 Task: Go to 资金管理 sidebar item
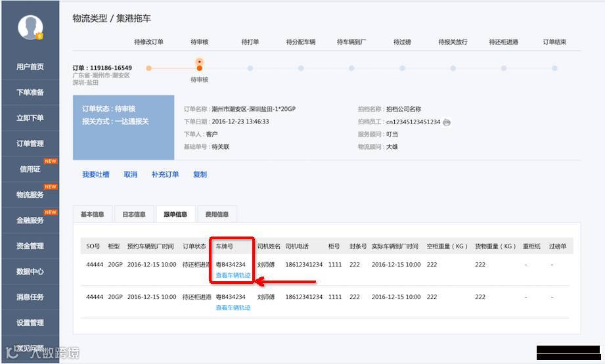tap(30, 246)
